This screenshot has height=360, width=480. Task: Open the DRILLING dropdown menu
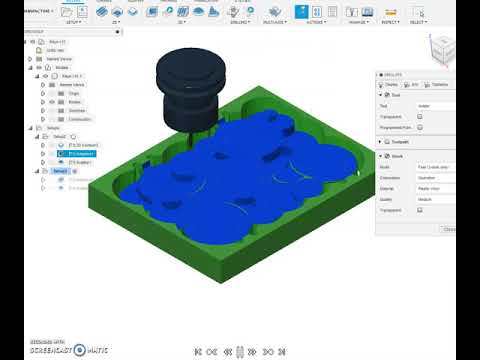(240, 22)
